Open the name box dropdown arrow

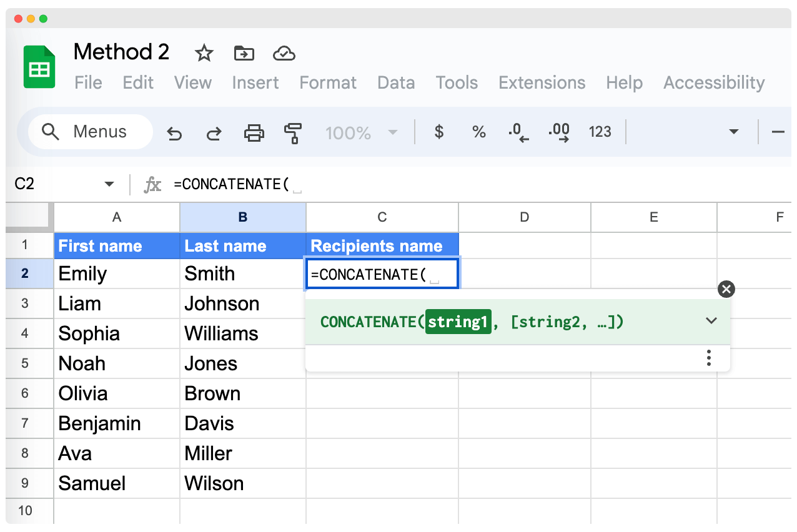click(x=109, y=184)
